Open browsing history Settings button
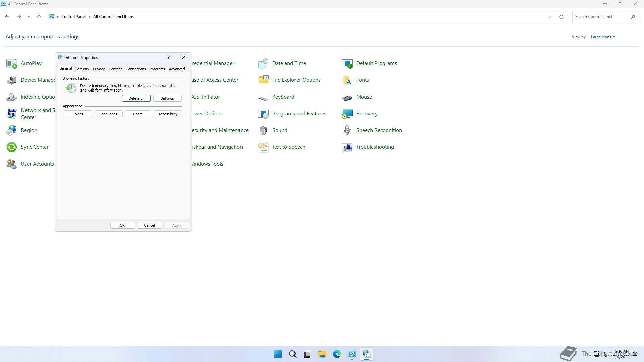Image resolution: width=644 pixels, height=362 pixels. (x=167, y=98)
